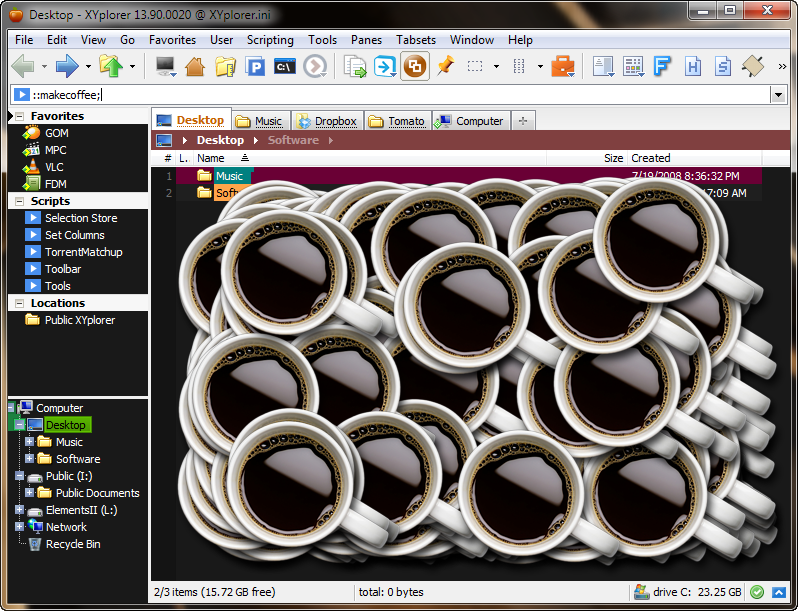Click the blue P toolbar icon
The height and width of the screenshot is (611, 798).
(255, 67)
